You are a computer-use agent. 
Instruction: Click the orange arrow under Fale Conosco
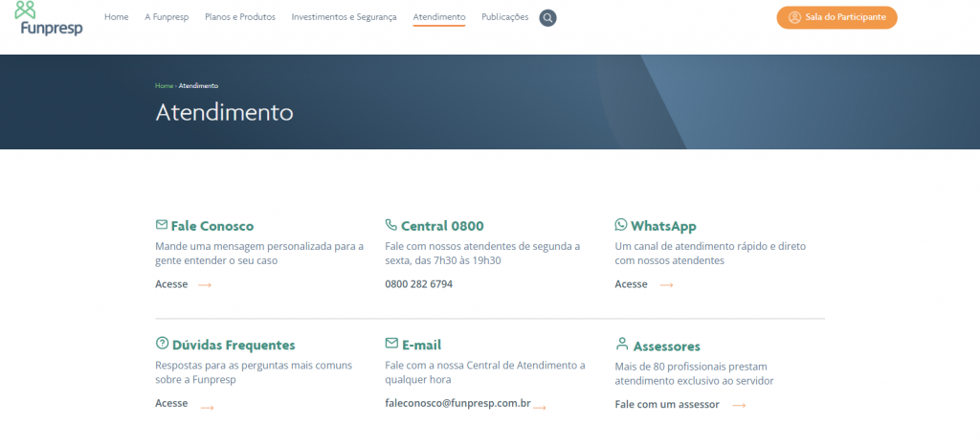pos(205,285)
